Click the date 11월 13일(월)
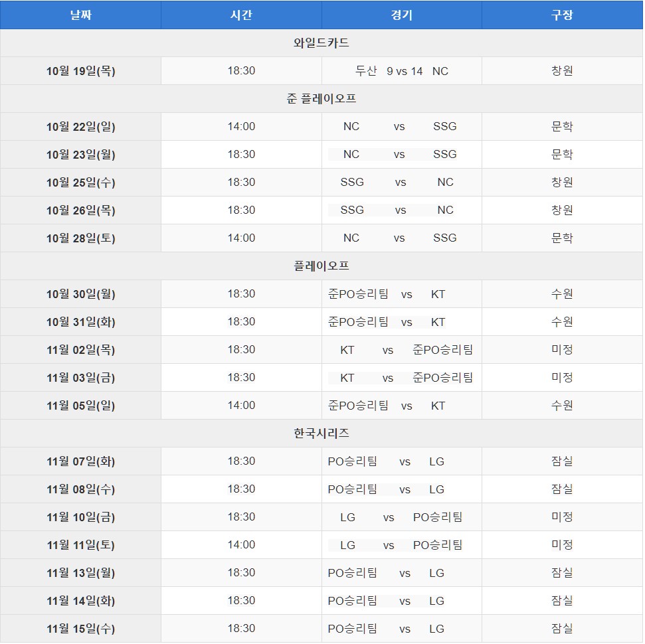Image resolution: width=645 pixels, height=644 pixels. [80, 573]
